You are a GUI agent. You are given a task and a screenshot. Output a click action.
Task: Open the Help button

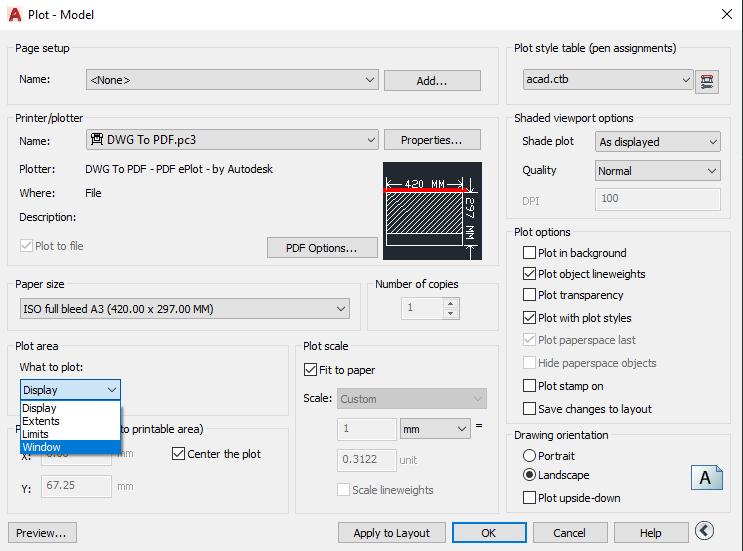[651, 533]
